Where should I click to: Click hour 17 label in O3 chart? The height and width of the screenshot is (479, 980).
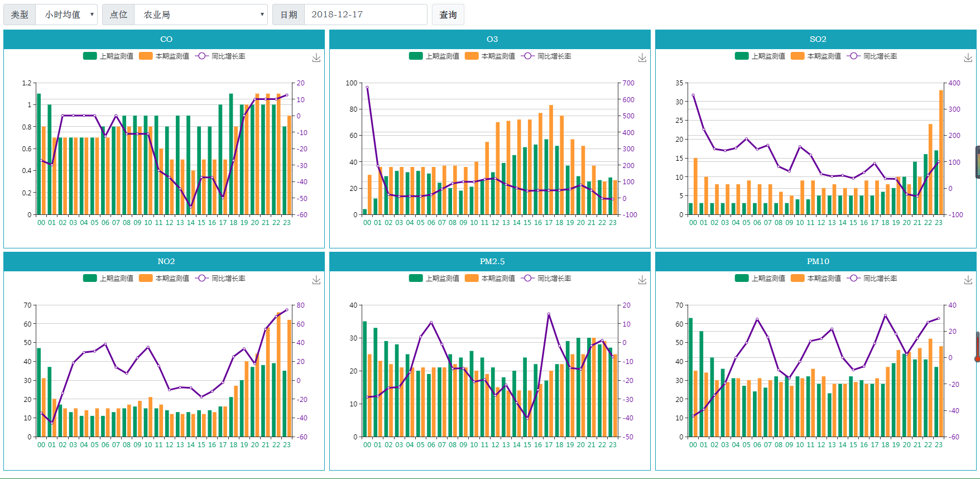click(x=549, y=223)
